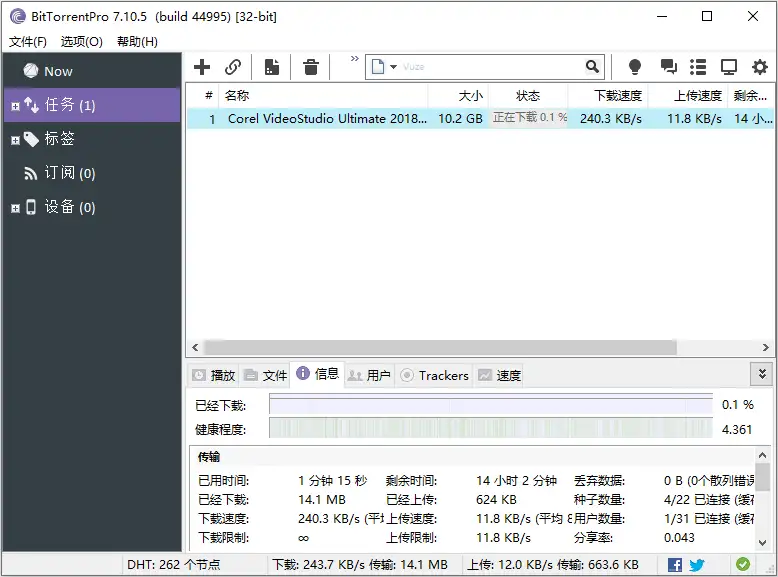The width and height of the screenshot is (778, 577).
Task: Click the Add Torrent from URL link icon
Action: (233, 67)
